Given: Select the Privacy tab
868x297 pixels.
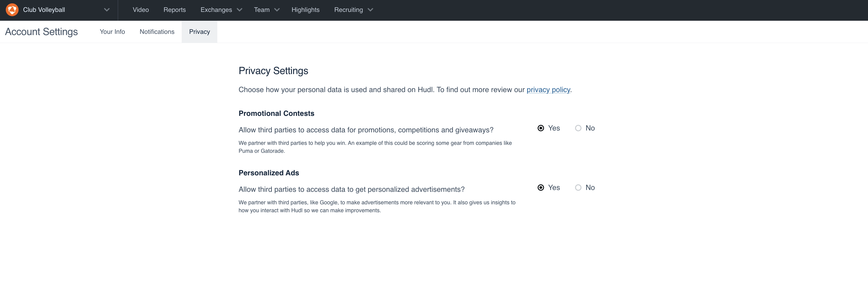Looking at the screenshot, I should pyautogui.click(x=199, y=32).
